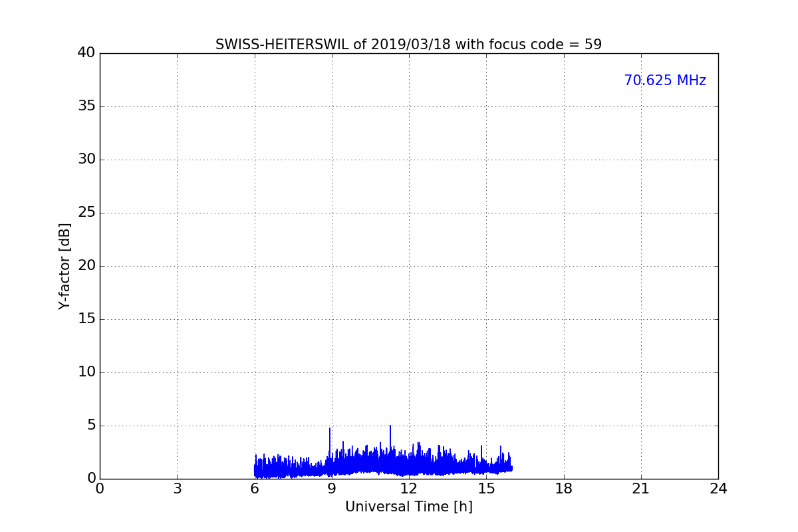This screenshot has width=798, height=532.
Task: Click the x-axis tick label 9
Action: [331, 489]
